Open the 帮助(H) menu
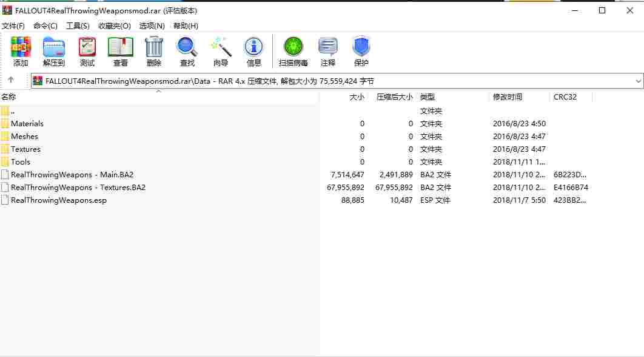Screen dimensions: 644x357 tap(186, 26)
